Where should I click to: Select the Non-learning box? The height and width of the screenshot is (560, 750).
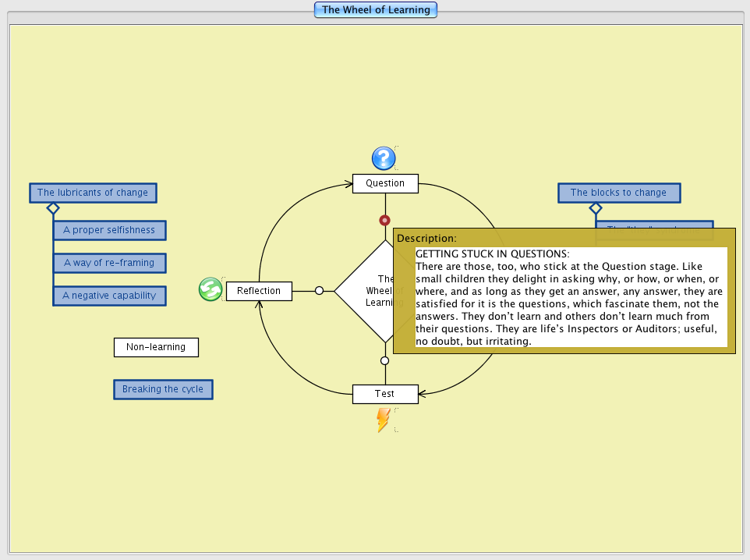coord(156,347)
